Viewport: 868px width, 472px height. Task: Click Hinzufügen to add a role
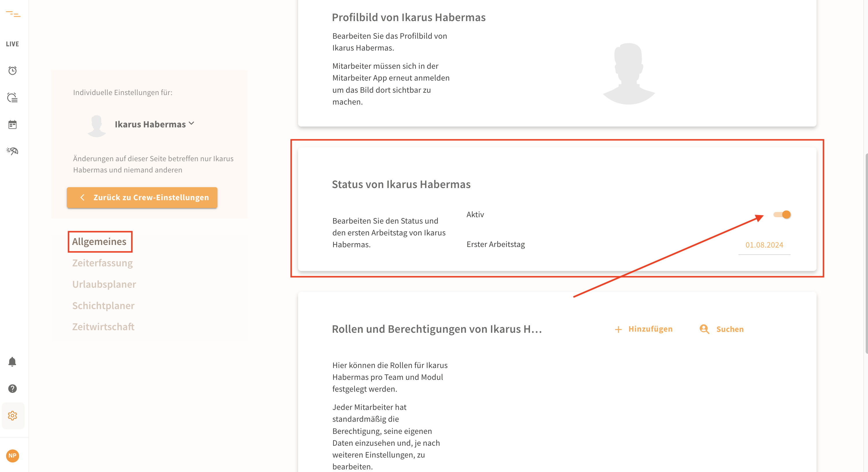coord(644,329)
